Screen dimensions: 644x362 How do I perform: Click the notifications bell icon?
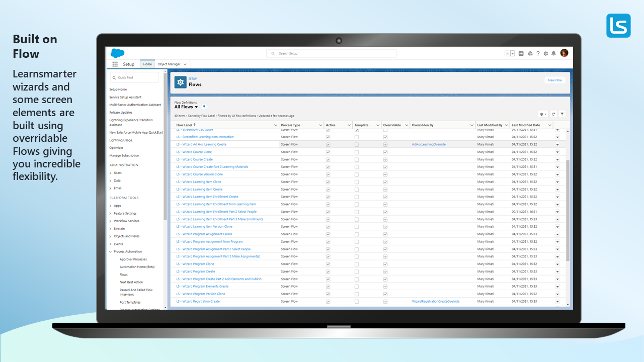point(553,53)
